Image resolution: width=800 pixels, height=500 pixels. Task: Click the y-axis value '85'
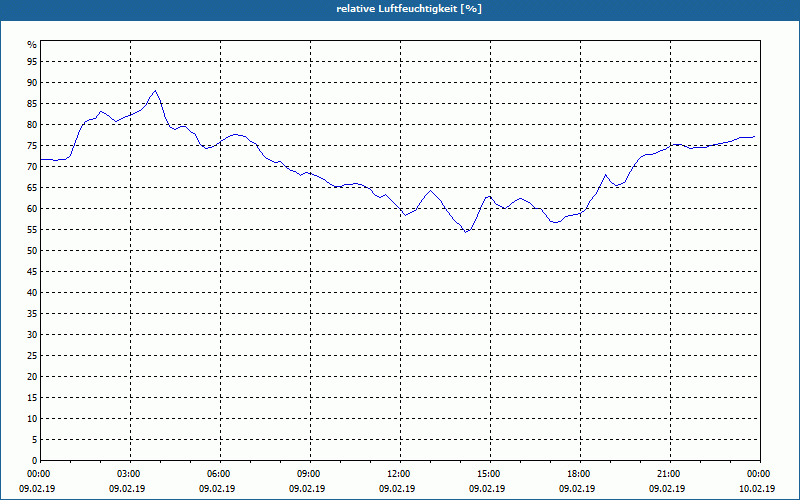pyautogui.click(x=32, y=104)
